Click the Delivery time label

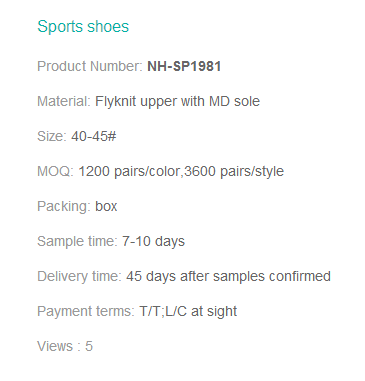80,277
